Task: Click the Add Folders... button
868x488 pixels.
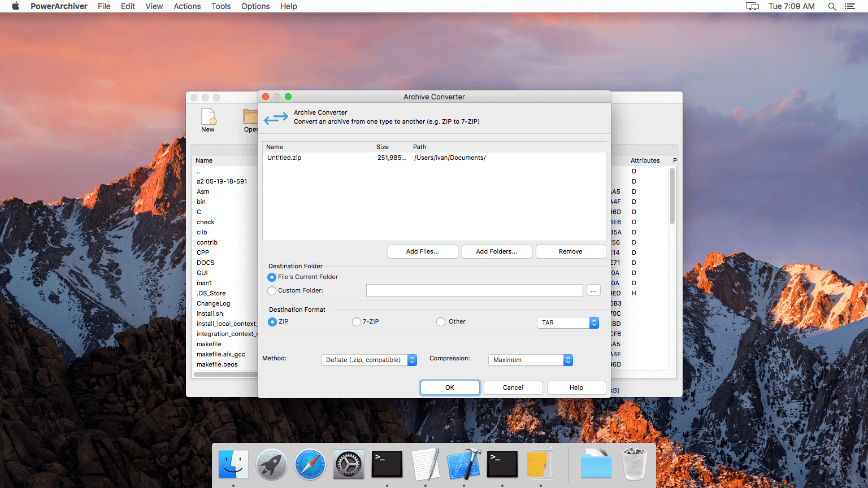Action: [497, 252]
